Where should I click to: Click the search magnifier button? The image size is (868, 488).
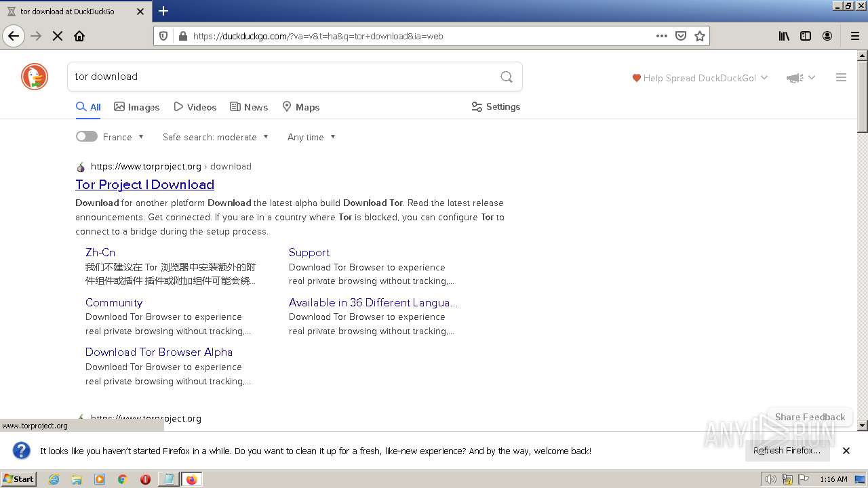click(507, 77)
